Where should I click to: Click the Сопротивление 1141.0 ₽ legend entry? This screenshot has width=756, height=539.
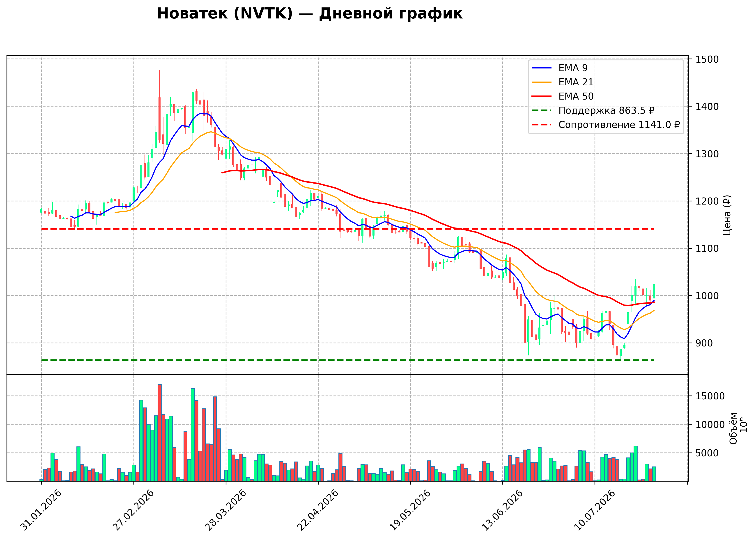606,125
